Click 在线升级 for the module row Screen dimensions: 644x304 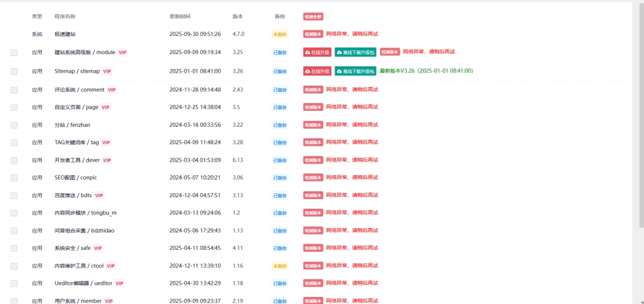coord(318,53)
